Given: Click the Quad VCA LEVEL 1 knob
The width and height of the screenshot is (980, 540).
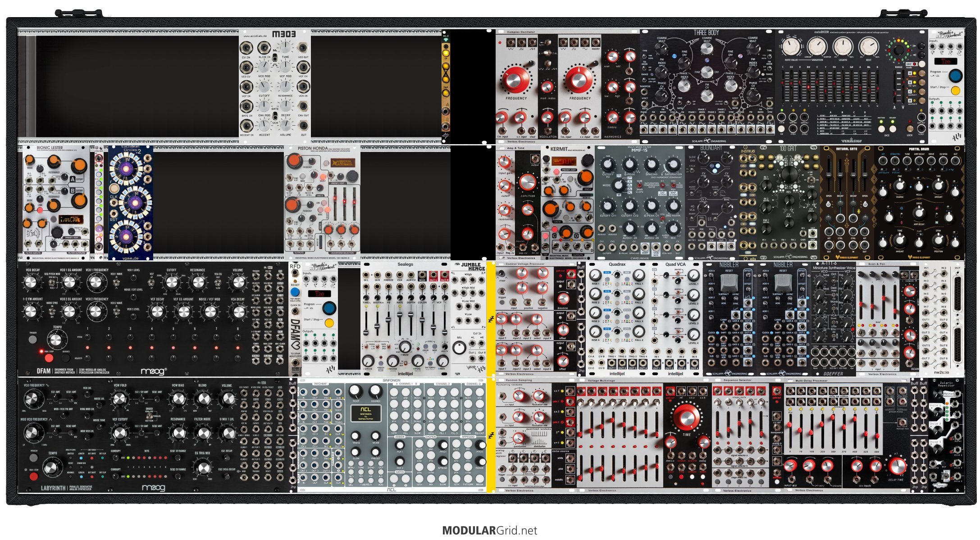Looking at the screenshot, I should pos(693,275).
